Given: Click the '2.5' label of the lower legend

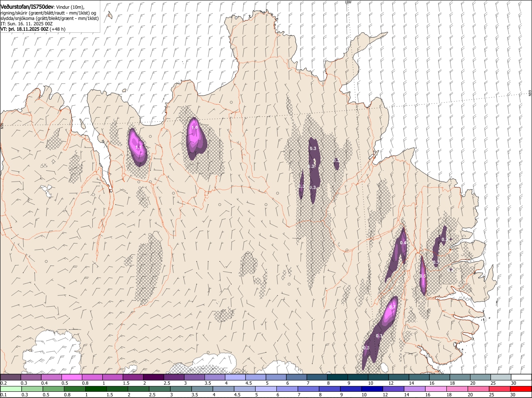Looking at the screenshot, I should click(152, 395).
